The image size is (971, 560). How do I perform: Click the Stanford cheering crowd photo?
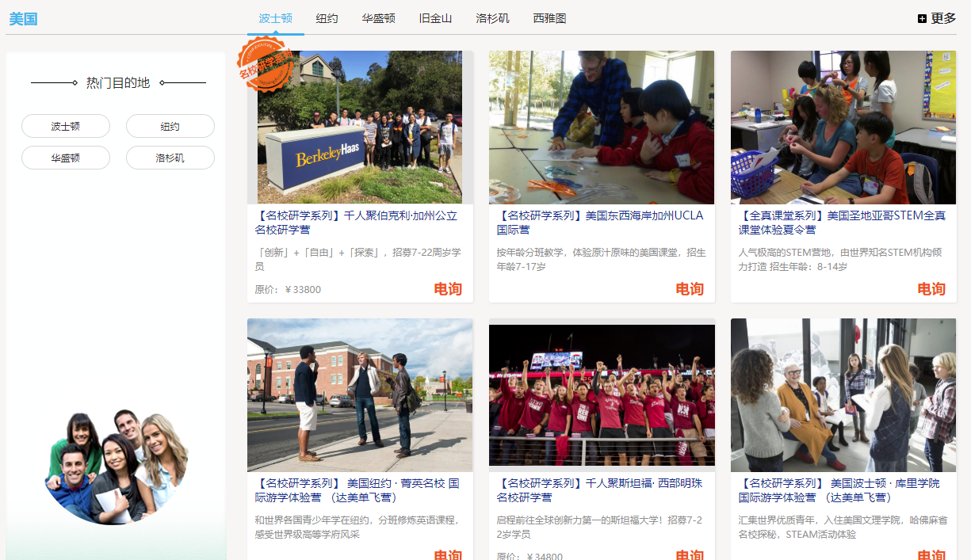601,394
